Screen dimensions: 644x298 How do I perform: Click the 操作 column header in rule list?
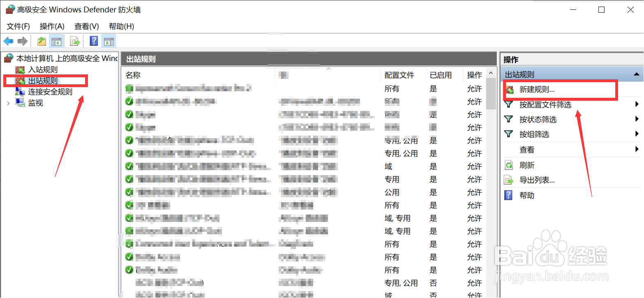475,75
